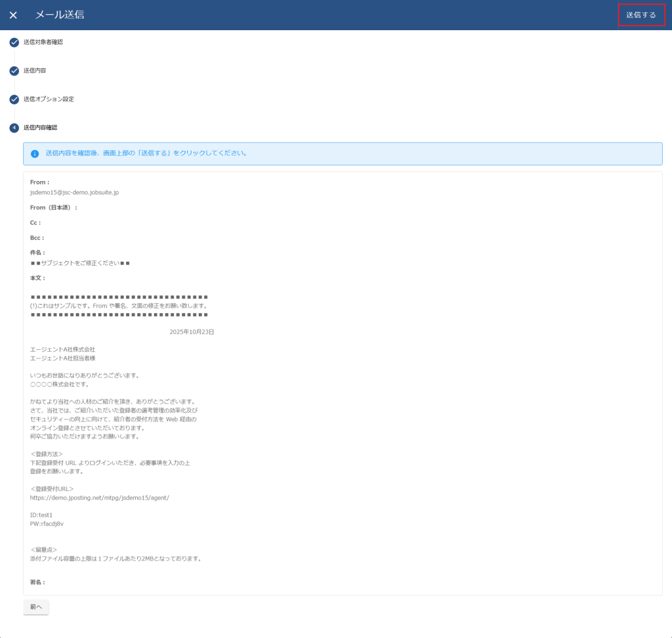
Task: Select the 送信内容確認 step label
Action: pos(41,127)
